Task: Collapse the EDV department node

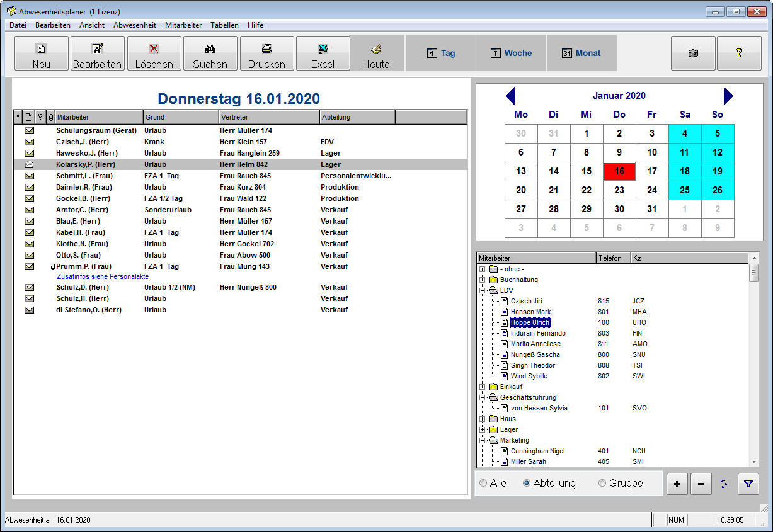Action: 483,290
